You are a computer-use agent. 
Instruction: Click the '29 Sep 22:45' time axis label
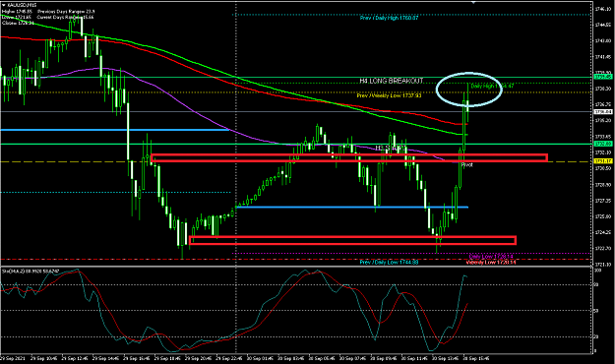[x=228, y=358]
